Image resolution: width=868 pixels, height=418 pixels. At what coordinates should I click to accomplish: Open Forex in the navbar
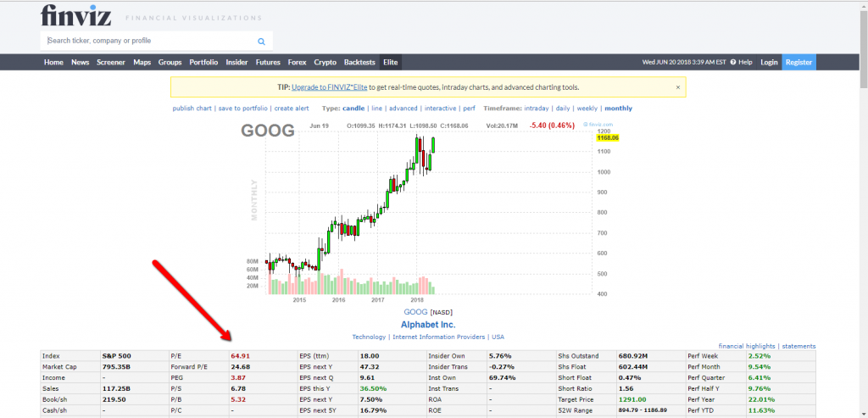[298, 63]
